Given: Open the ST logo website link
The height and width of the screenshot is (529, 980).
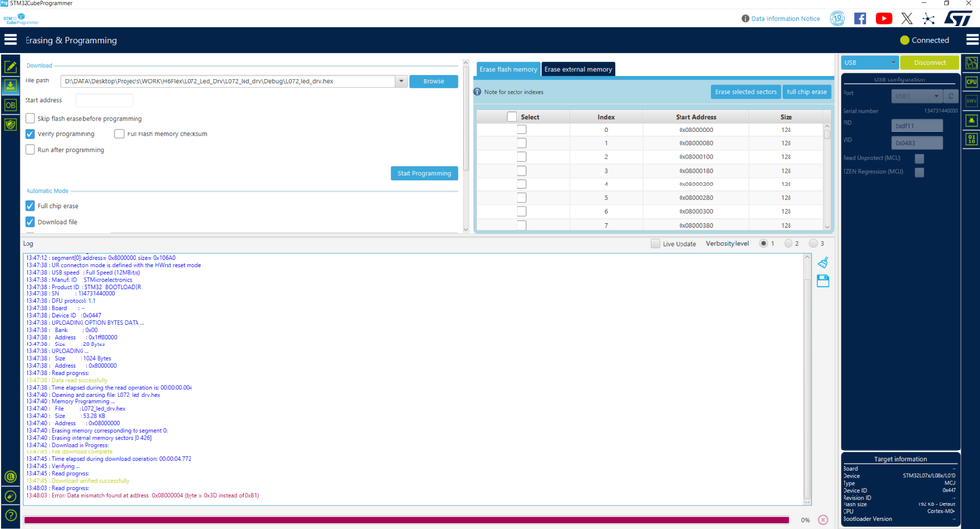Looking at the screenshot, I should pos(957,18).
